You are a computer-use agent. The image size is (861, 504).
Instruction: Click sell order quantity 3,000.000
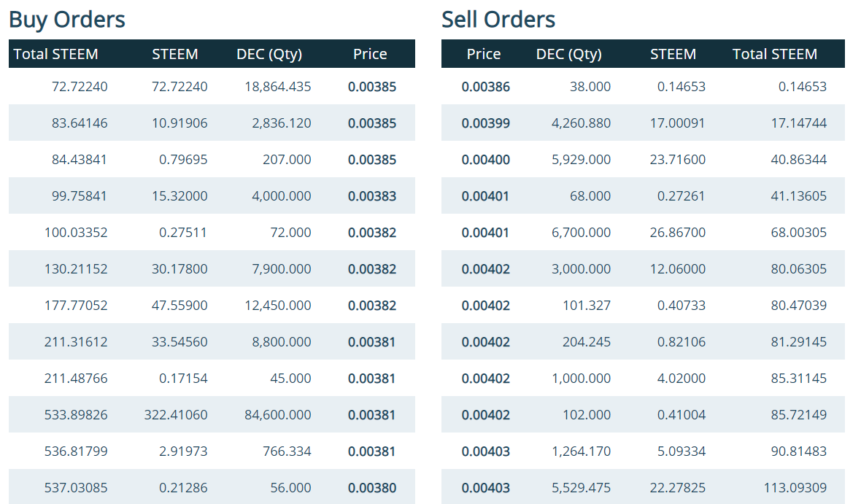(581, 269)
